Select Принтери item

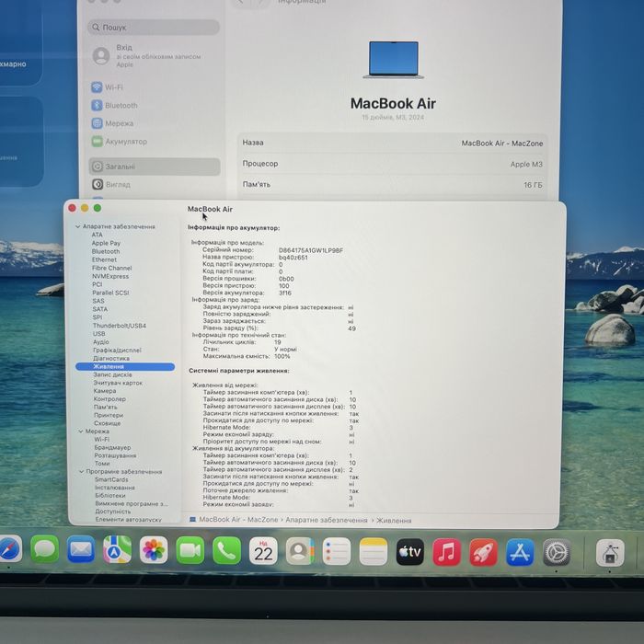click(109, 415)
